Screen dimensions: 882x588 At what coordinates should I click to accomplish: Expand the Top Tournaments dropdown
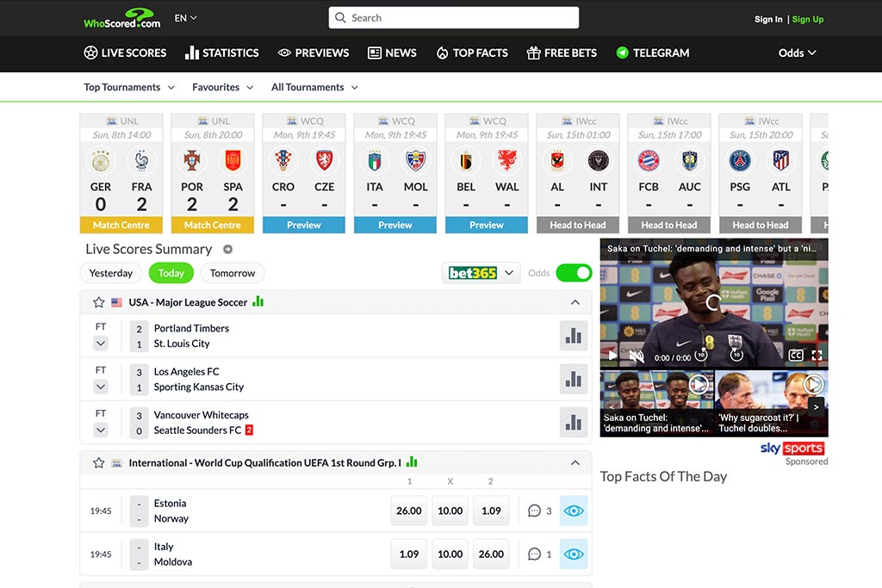(129, 87)
